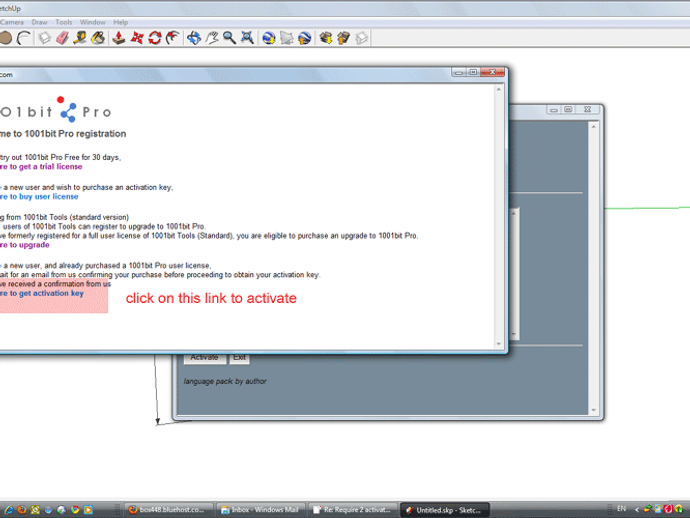This screenshot has height=518, width=690.
Task: Click the link to buy user license
Action: pos(39,197)
